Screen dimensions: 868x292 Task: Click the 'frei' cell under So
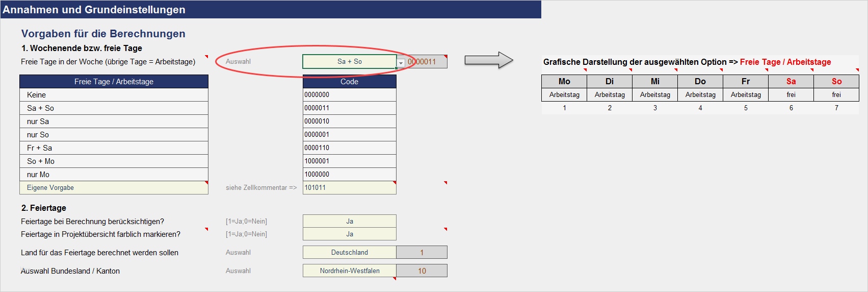tap(836, 94)
